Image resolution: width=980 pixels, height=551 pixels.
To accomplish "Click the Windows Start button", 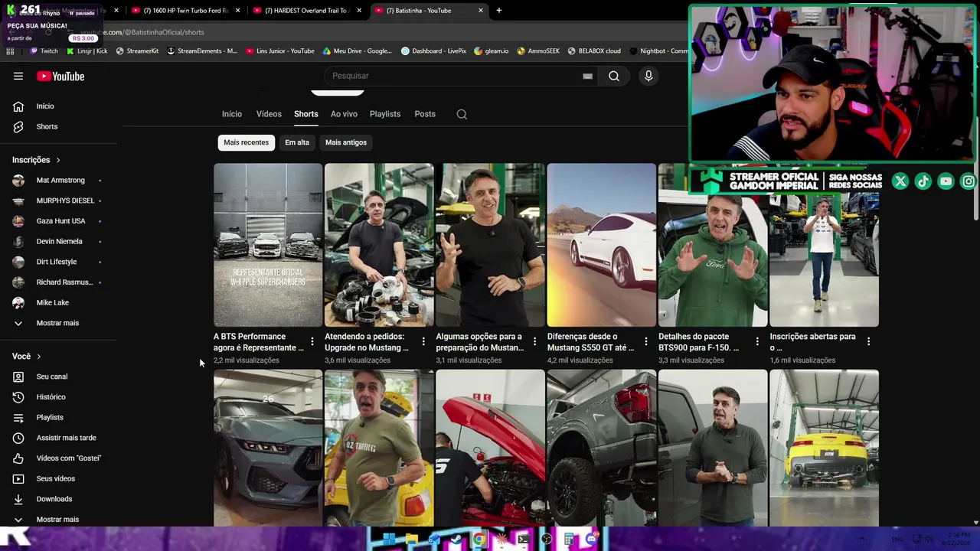I will point(389,540).
